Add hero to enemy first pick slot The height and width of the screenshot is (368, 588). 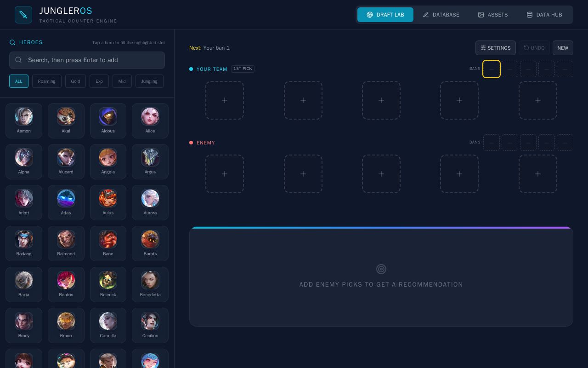225,174
